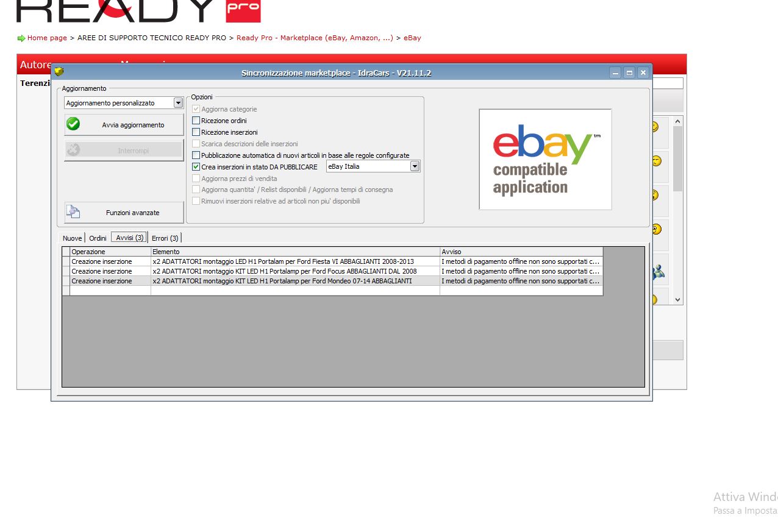
Task: Click the eBay breadcrumb link
Action: tap(412, 38)
